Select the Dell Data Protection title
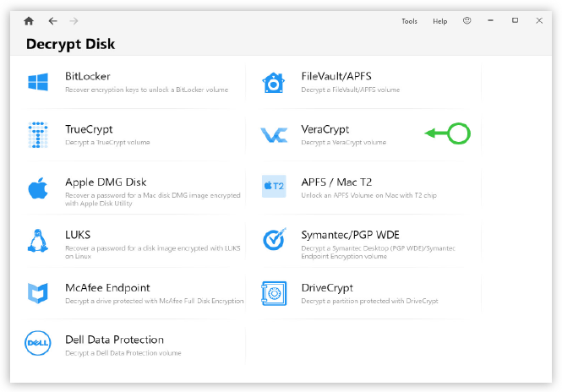 coord(114,340)
